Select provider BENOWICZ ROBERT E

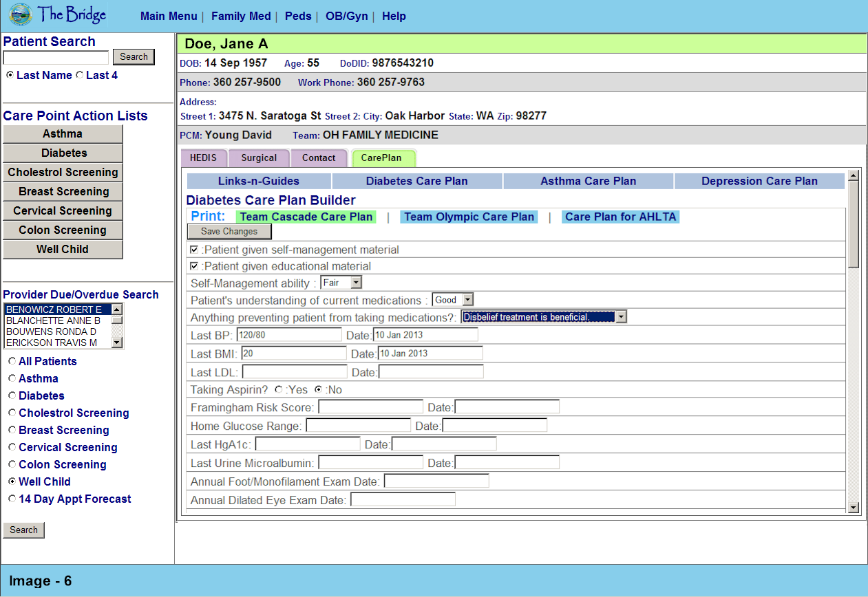[x=58, y=310]
